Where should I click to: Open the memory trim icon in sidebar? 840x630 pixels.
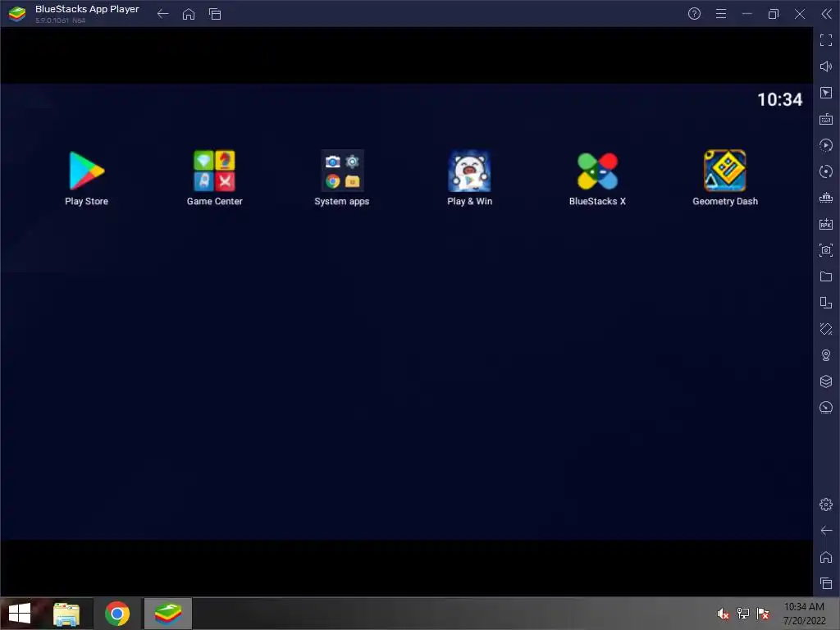tap(826, 198)
